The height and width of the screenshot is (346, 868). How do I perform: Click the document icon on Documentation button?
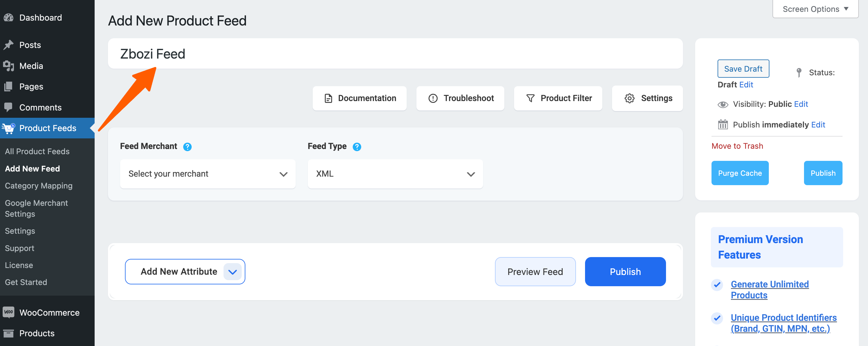[328, 98]
